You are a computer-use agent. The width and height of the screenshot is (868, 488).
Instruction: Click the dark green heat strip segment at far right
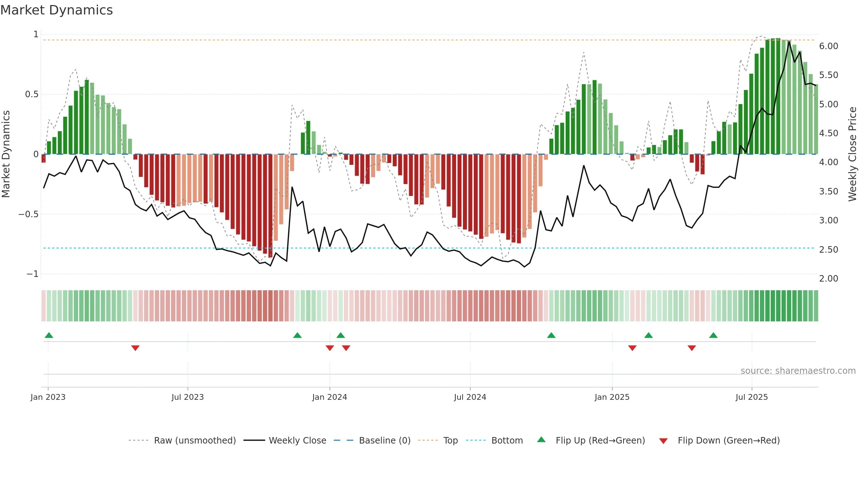tap(816, 306)
